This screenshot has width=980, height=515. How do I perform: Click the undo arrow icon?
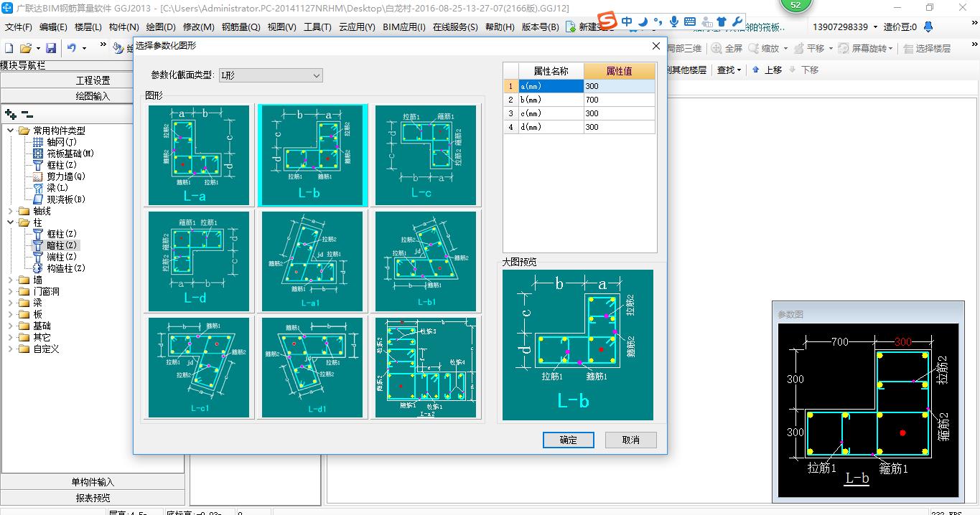pyautogui.click(x=72, y=48)
